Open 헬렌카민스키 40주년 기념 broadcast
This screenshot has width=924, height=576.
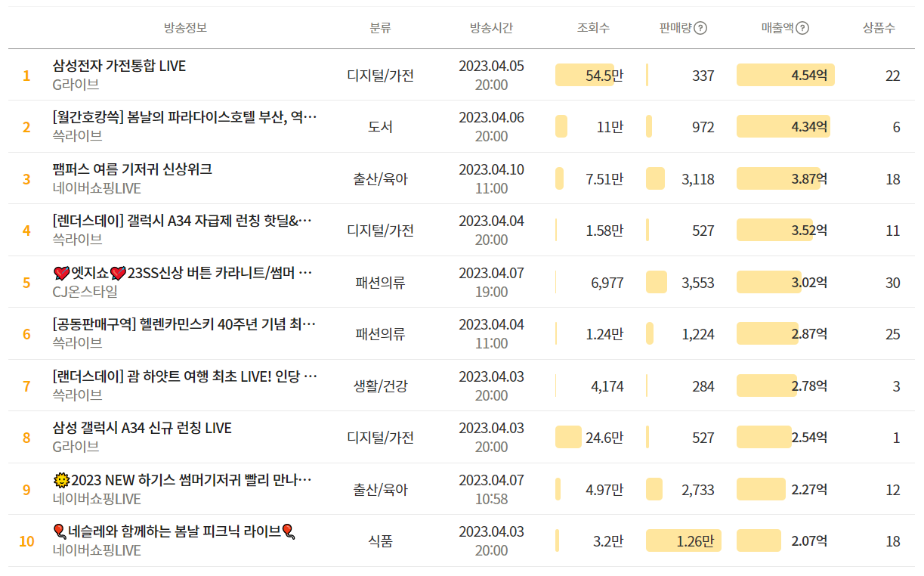pos(184,325)
